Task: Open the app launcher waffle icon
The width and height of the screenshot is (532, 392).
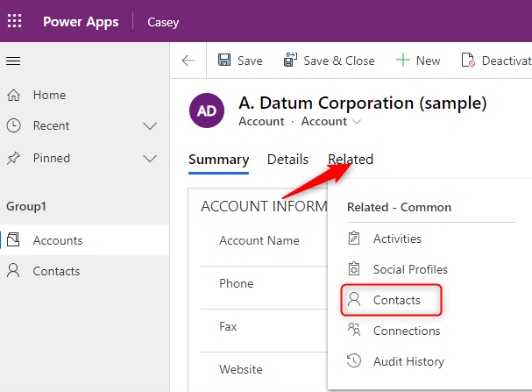Action: [x=15, y=21]
